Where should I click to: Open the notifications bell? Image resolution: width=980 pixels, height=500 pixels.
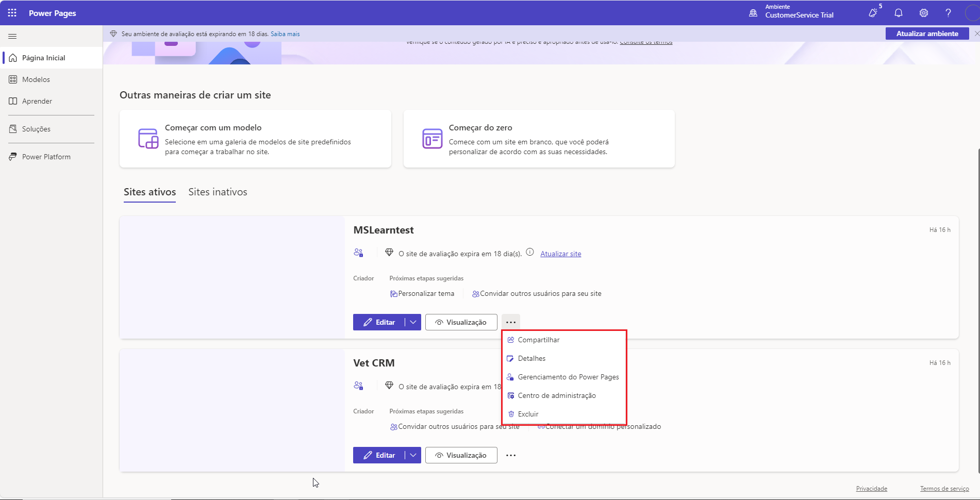coord(899,13)
